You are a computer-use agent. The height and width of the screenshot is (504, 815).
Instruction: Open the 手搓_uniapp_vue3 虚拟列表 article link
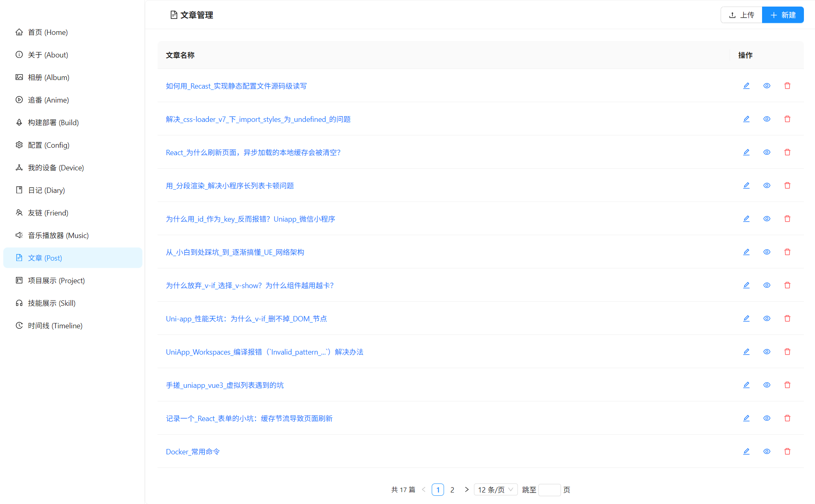point(225,385)
